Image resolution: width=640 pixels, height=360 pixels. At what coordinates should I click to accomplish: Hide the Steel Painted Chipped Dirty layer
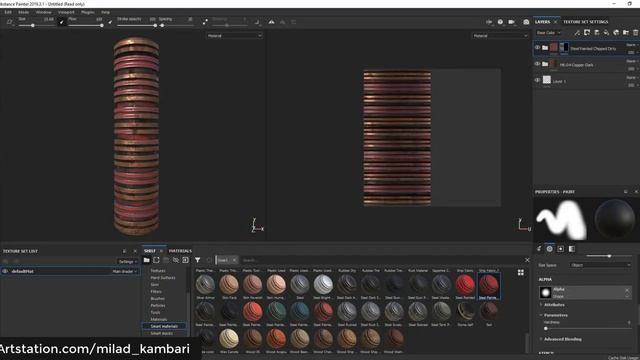(x=537, y=48)
